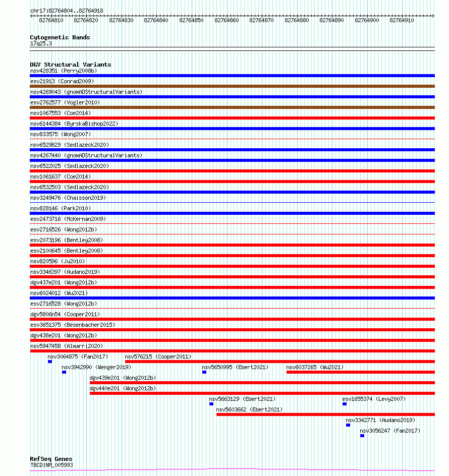Click nsv820596 (Ju2010) variant label
Viewport: 449px width, 476px height.
58,261
